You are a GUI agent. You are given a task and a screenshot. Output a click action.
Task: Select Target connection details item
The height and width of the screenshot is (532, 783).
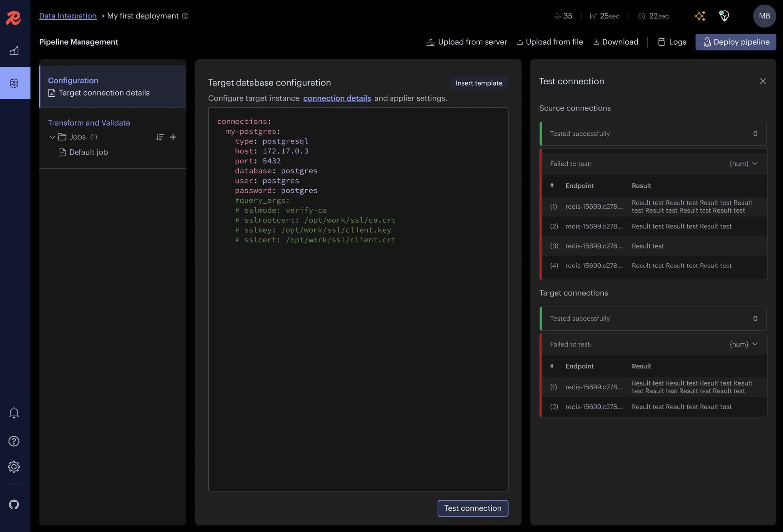click(104, 93)
